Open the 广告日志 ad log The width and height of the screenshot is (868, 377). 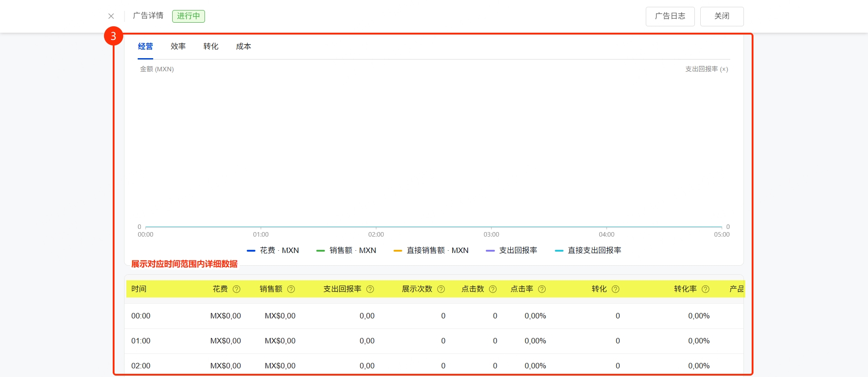[x=670, y=16]
